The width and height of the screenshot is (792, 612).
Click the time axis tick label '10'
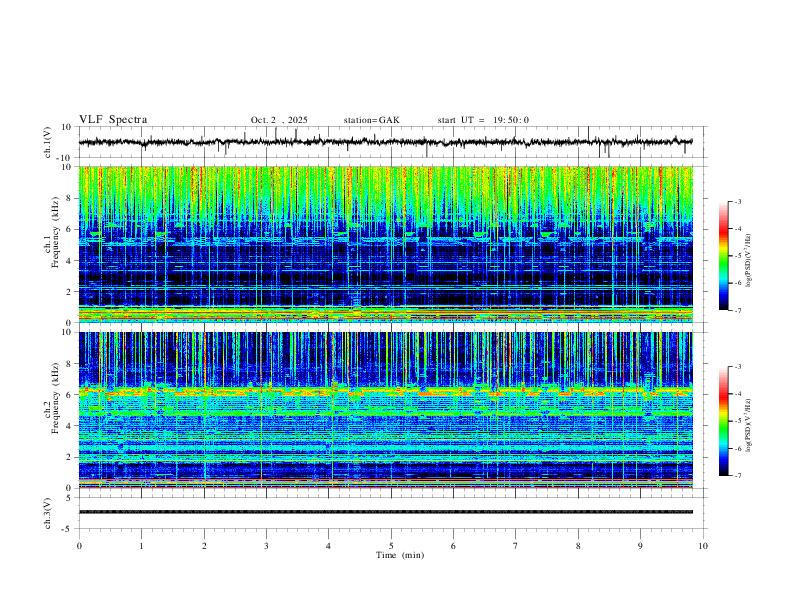tap(703, 546)
